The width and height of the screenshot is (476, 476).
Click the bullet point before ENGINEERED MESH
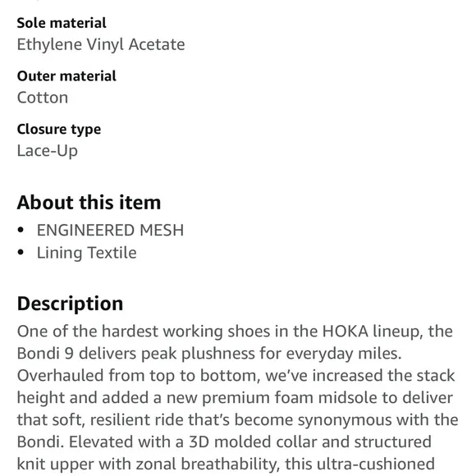[21, 230]
